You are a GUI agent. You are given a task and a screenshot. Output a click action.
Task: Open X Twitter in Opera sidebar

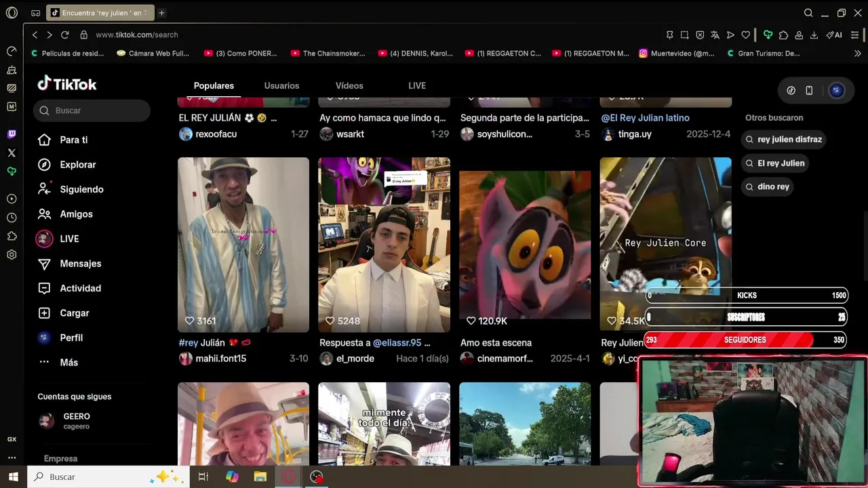12,153
